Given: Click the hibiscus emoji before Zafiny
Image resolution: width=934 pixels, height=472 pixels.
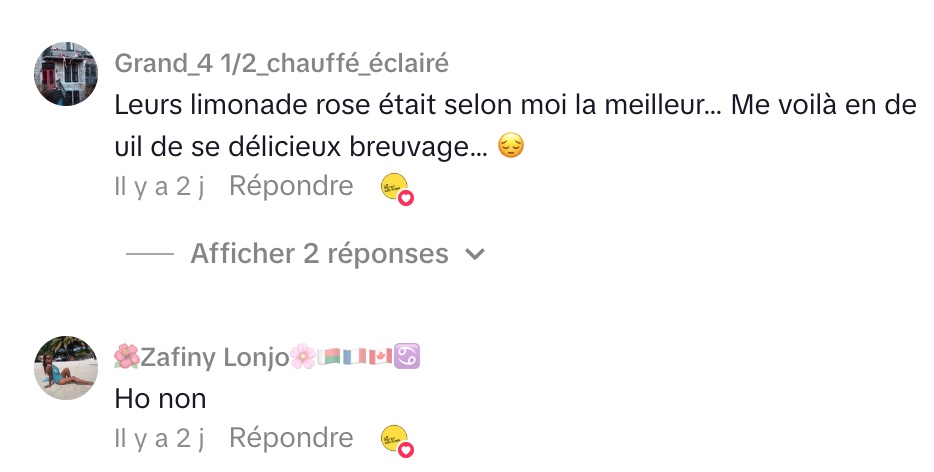Looking at the screenshot, I should [127, 356].
